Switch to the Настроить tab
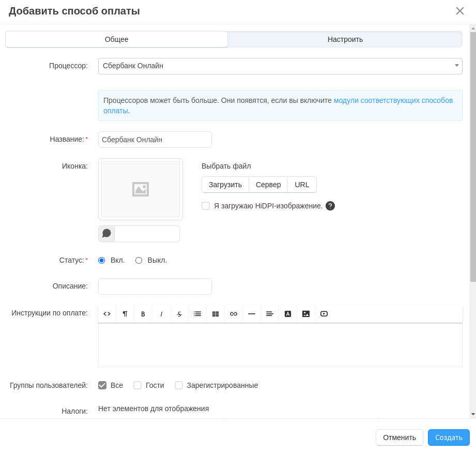The height and width of the screenshot is (453, 476). [x=345, y=39]
